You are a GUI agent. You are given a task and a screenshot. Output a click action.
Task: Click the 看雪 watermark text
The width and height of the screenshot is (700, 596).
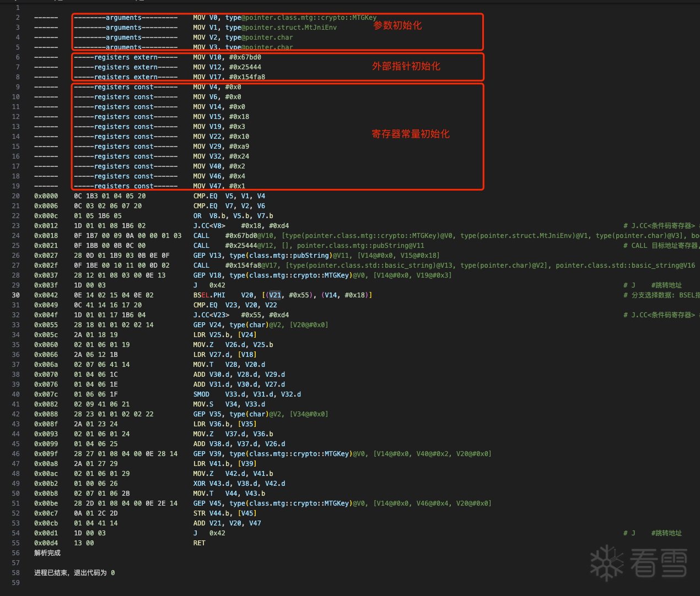click(659, 563)
